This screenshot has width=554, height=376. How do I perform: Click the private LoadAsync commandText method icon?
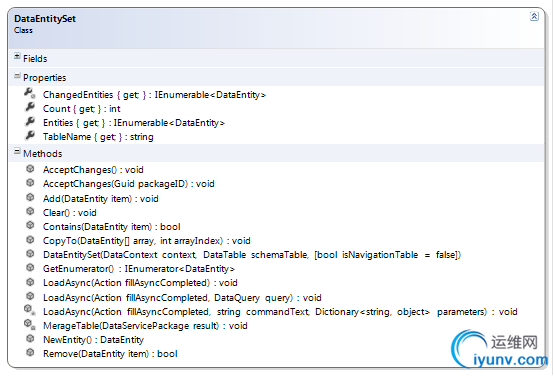29,310
